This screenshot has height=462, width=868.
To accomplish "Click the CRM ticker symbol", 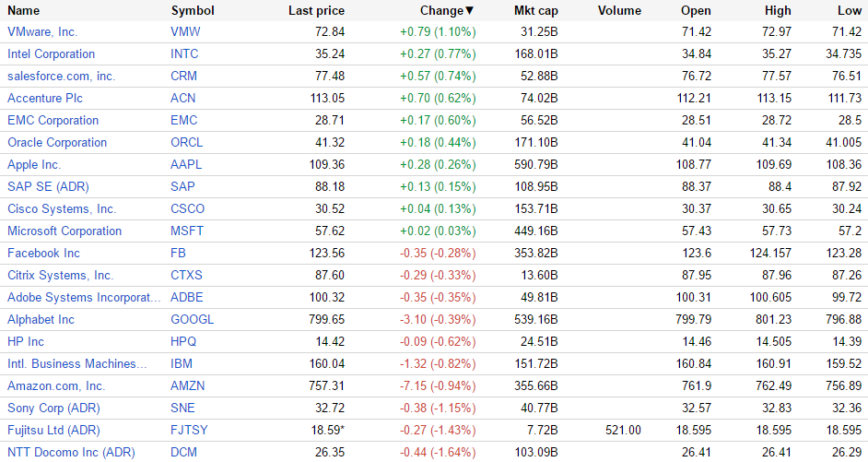I will point(183,76).
